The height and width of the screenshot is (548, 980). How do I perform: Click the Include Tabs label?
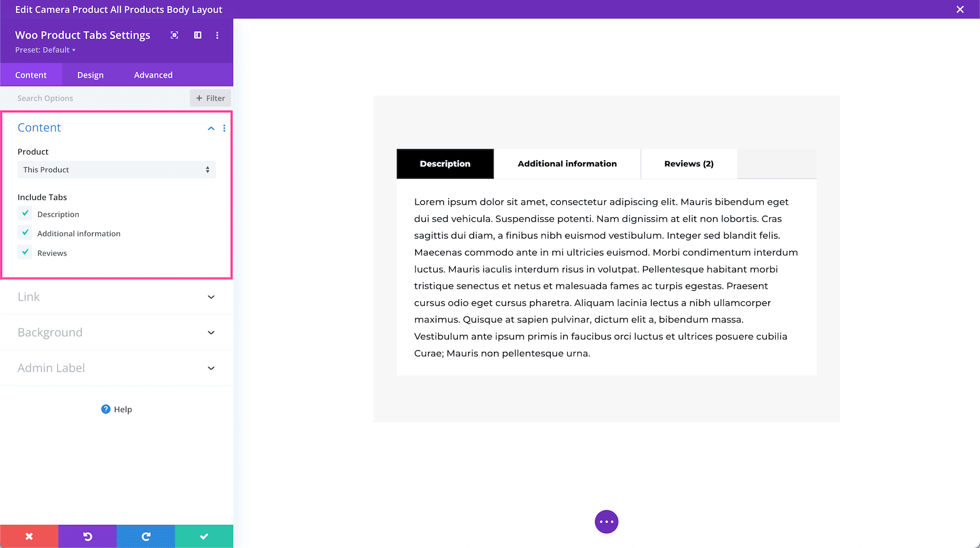(x=42, y=197)
